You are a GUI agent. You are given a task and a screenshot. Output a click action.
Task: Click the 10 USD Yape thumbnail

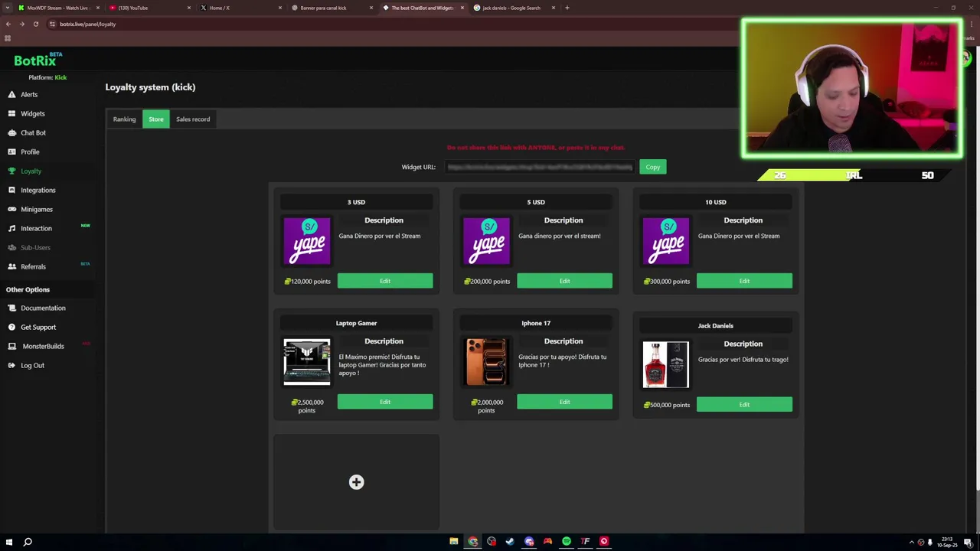(x=666, y=241)
